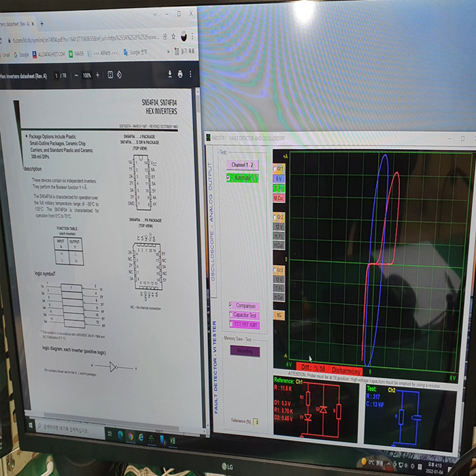Open the Excel icon on the taskbar
The height and width of the screenshot is (476, 476).
(x=173, y=440)
